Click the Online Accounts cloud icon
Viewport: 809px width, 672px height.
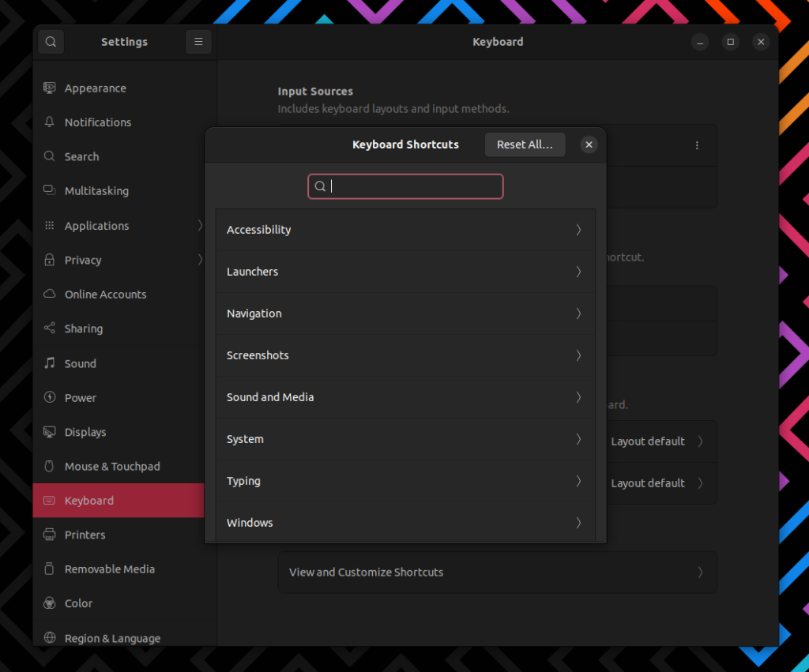click(50, 294)
